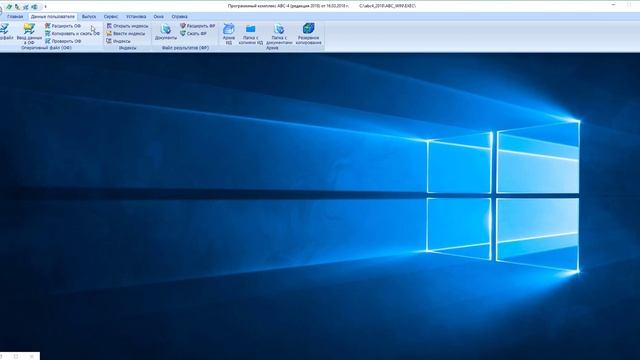Open the Главная ribbon tab
Screen dimensions: 640x360
(15, 17)
